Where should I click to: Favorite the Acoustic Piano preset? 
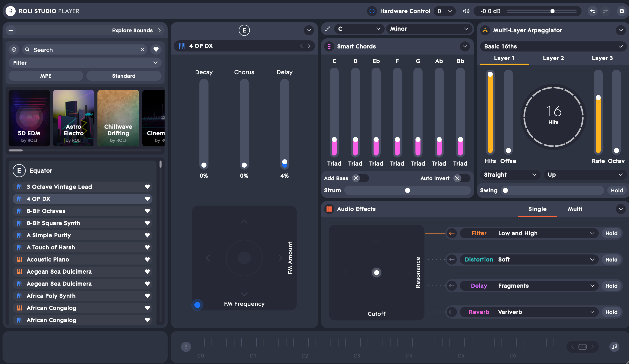coord(147,259)
